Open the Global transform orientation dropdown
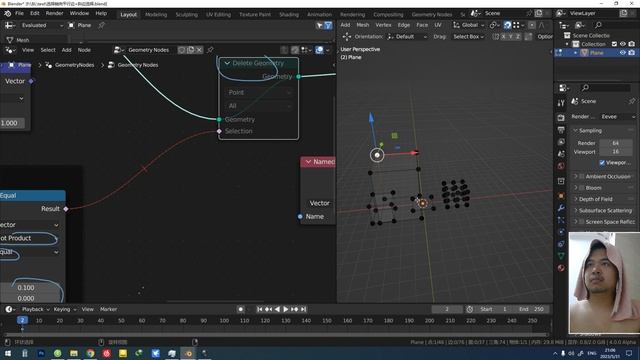 click(x=468, y=25)
